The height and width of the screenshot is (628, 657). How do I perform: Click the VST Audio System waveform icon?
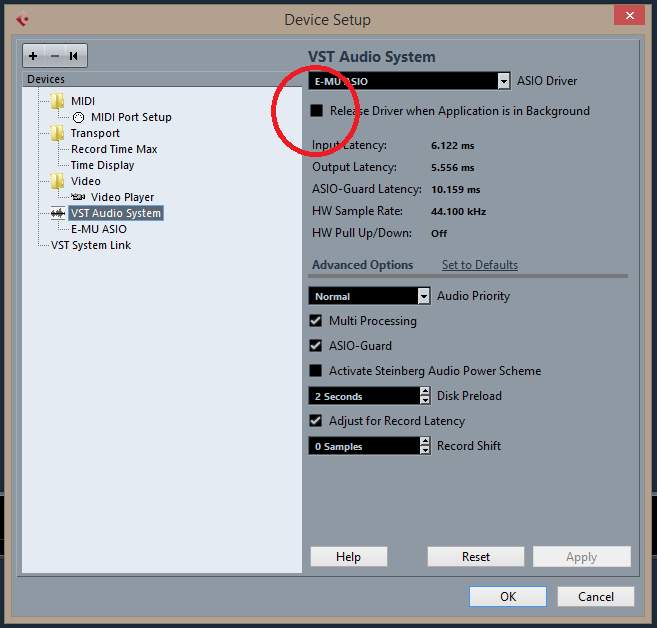(x=58, y=213)
